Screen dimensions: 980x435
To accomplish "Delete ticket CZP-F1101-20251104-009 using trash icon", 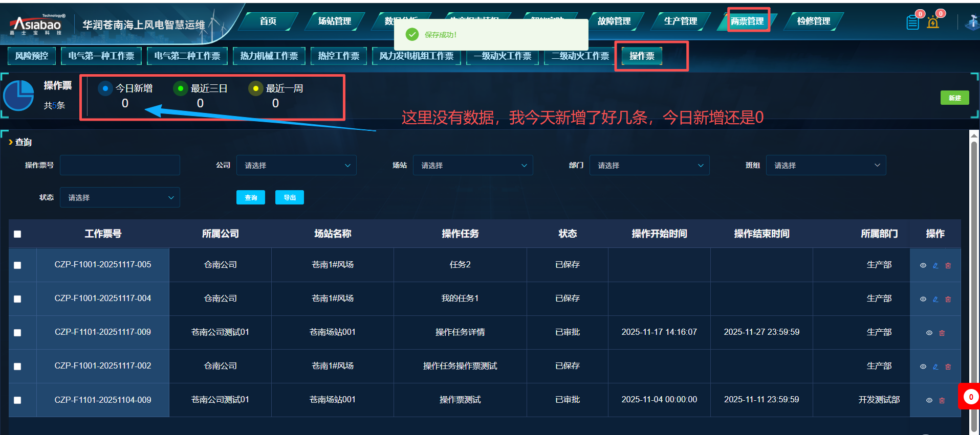I will 942,400.
